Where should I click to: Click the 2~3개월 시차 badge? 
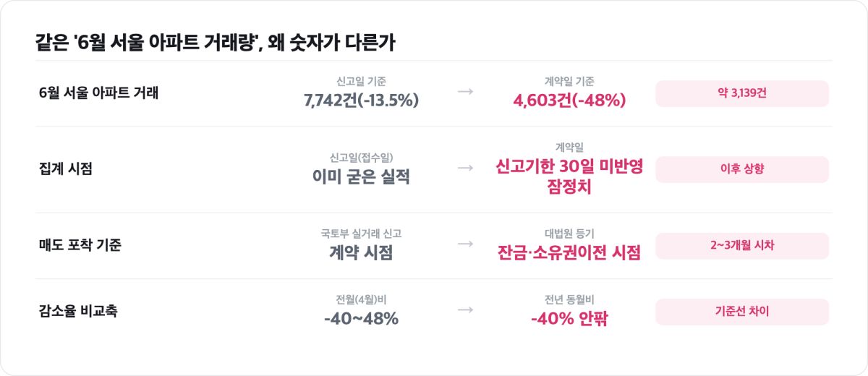[x=742, y=246]
